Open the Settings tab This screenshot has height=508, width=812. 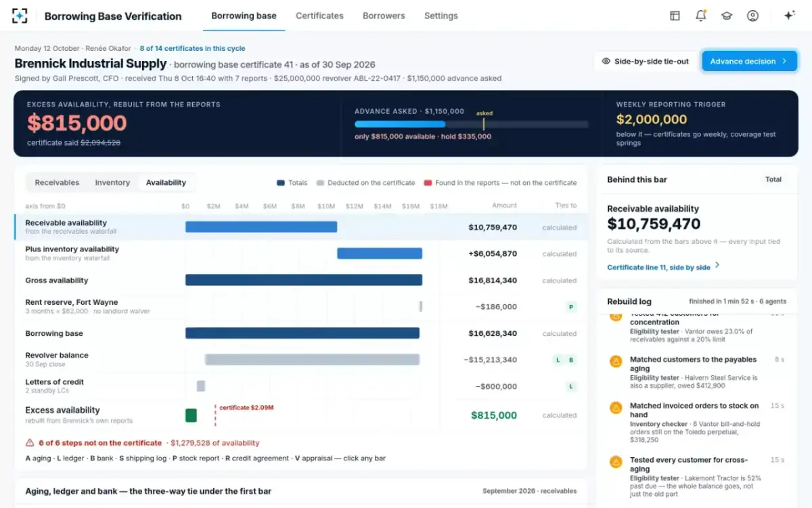tap(441, 16)
